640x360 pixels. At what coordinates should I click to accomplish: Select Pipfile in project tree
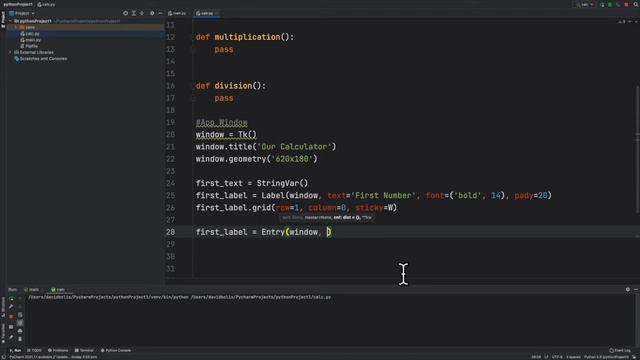coord(29,46)
